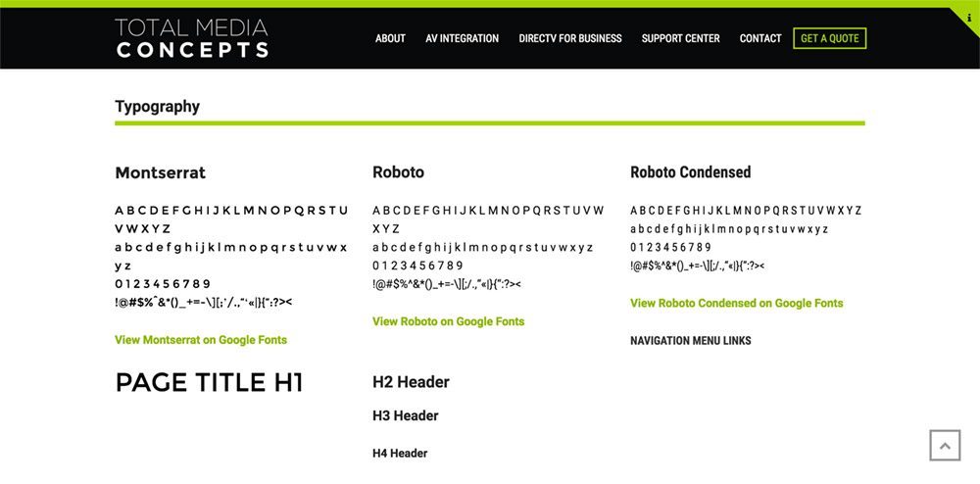This screenshot has width=980, height=484.
Task: Select the Roboto font heading
Action: click(x=398, y=172)
